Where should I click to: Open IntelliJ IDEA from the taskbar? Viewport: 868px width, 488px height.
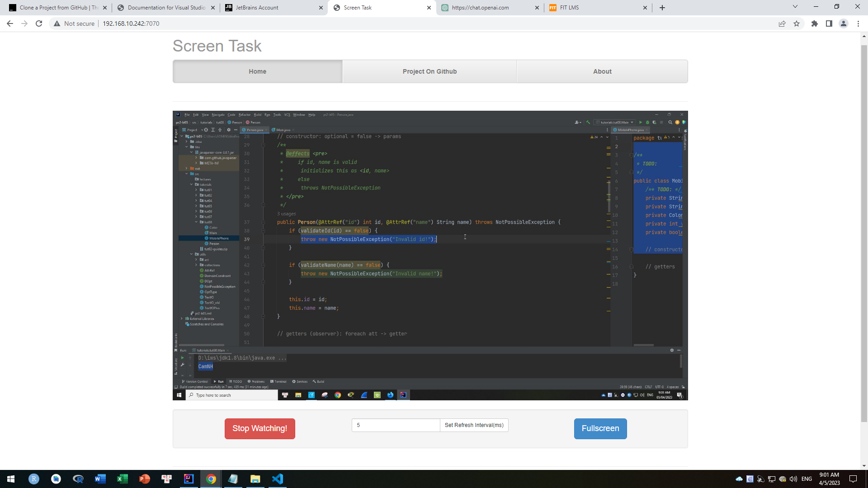[189, 479]
